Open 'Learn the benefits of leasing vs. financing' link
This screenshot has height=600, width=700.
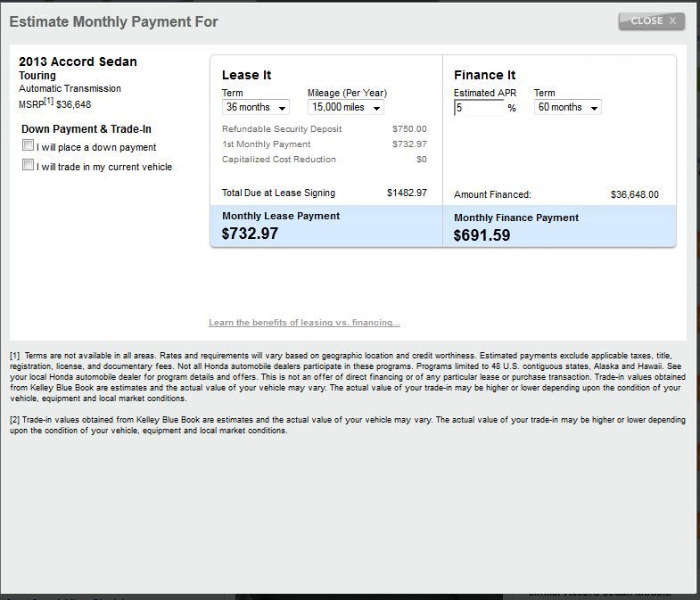click(304, 323)
